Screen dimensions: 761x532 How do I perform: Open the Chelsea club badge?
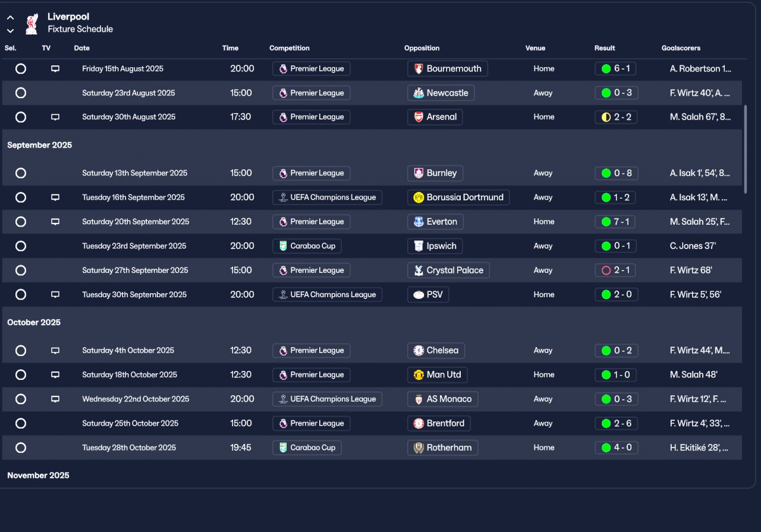[x=419, y=351]
